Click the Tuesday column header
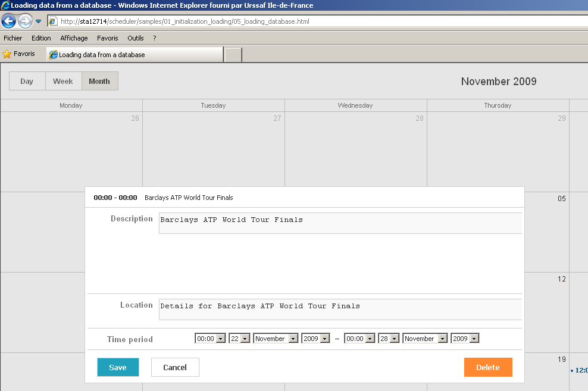The width and height of the screenshot is (588, 391). coord(214,105)
